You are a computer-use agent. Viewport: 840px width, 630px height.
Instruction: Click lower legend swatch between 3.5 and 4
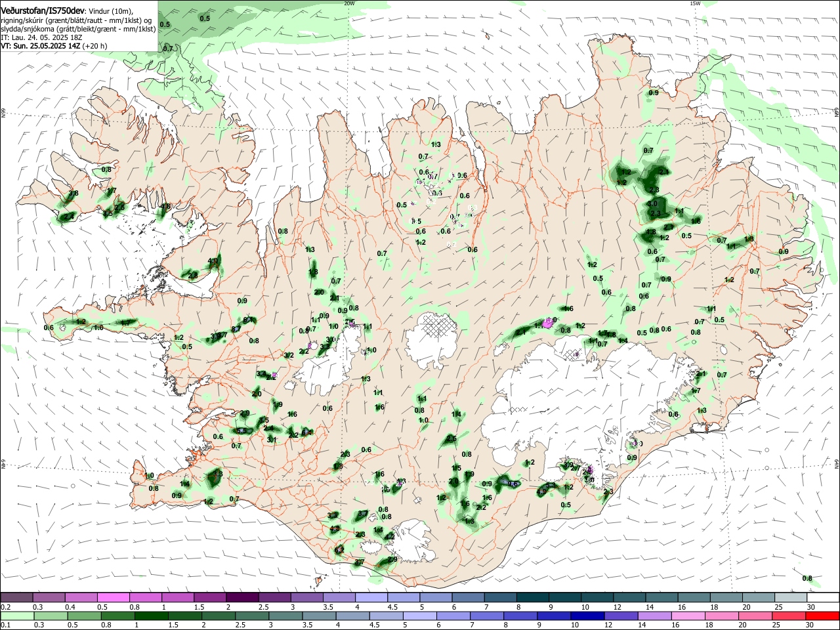[320, 616]
